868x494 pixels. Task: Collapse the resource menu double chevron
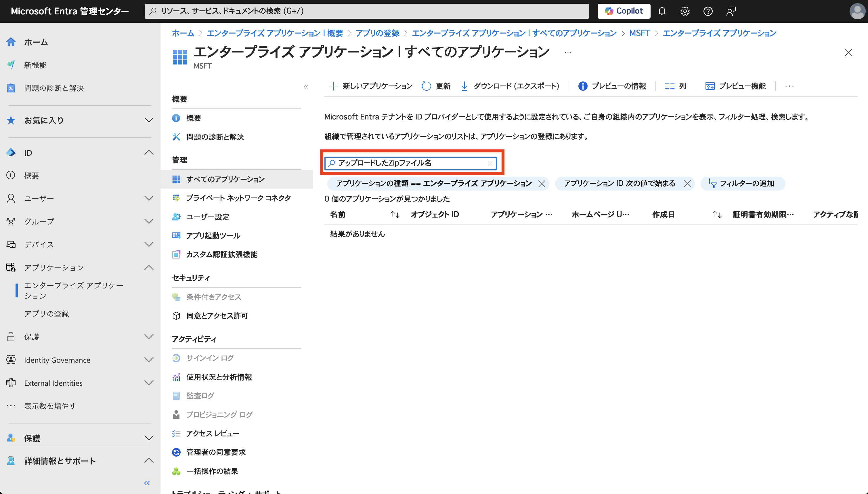[x=306, y=87]
